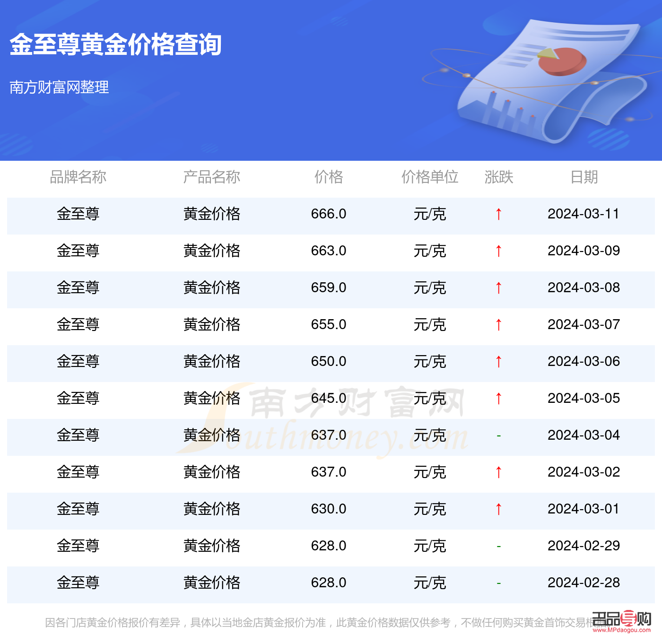Click the red up arrow for 2024-03-02
The height and width of the screenshot is (644, 662).
pos(498,472)
